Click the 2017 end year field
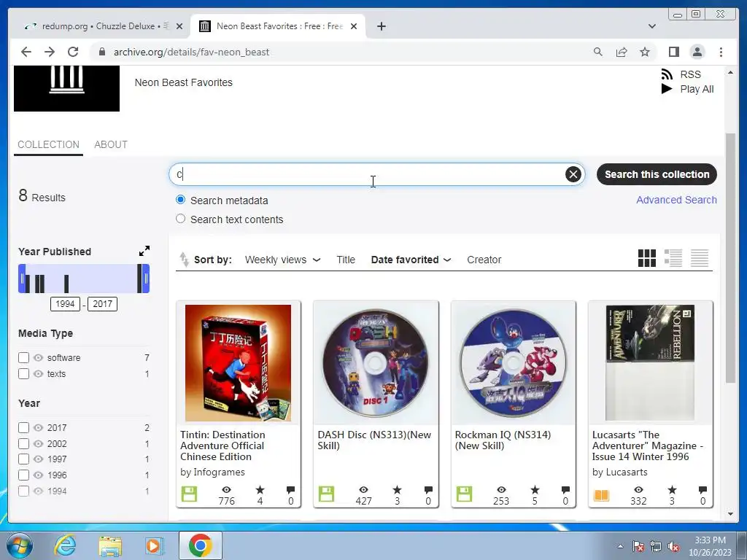747x560 pixels. 102,304
